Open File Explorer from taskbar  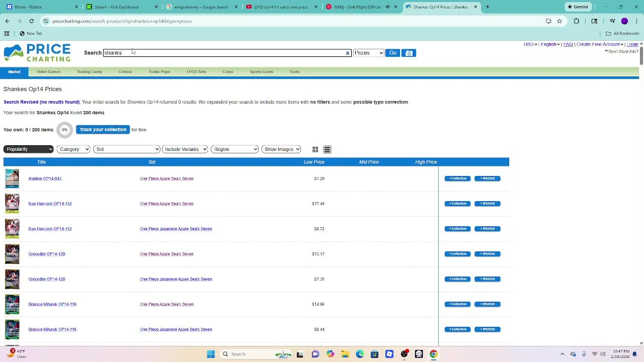(345, 354)
